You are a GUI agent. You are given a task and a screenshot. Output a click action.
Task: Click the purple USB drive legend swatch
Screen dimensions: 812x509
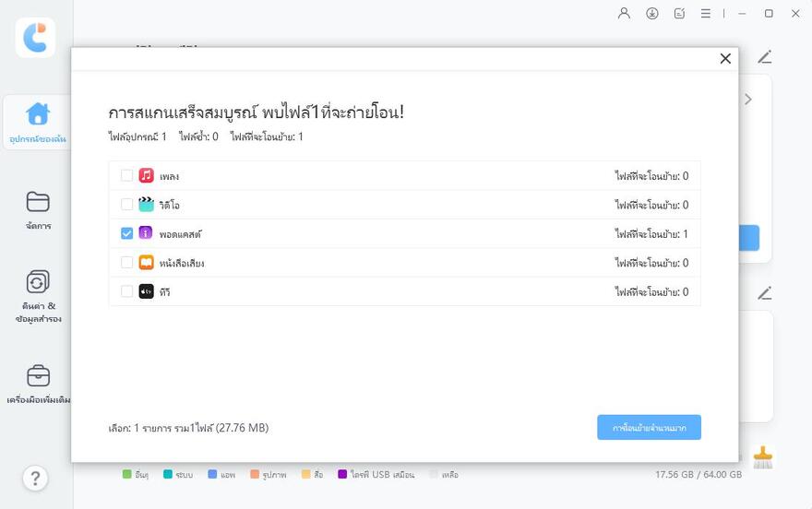[342, 474]
